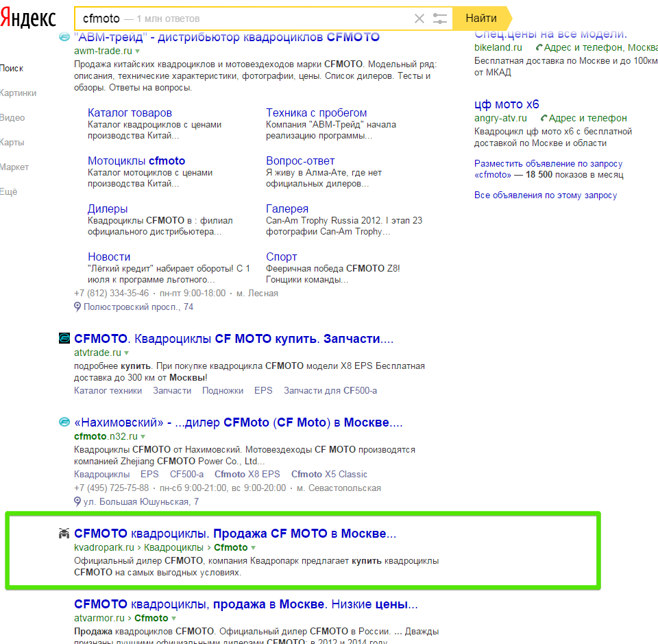Open CFMOTO квадроциклы Продажа в Москве result
This screenshot has height=644, width=658.
tap(235, 534)
